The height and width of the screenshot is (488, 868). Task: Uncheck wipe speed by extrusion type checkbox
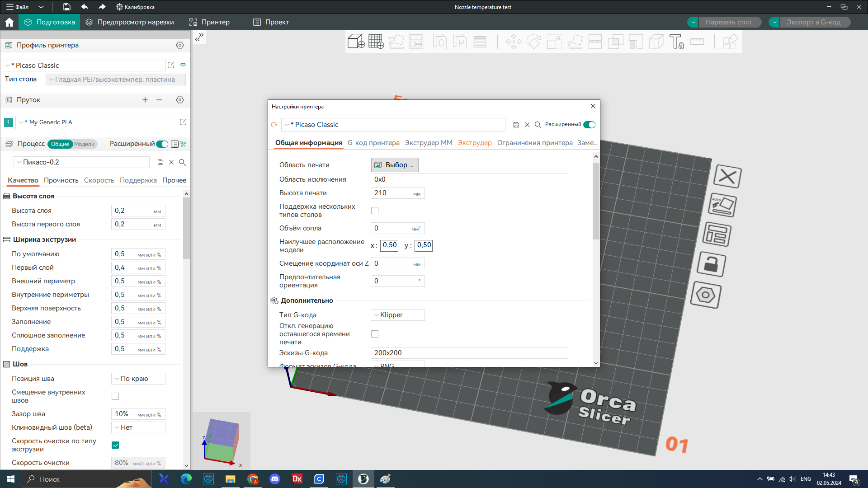115,445
